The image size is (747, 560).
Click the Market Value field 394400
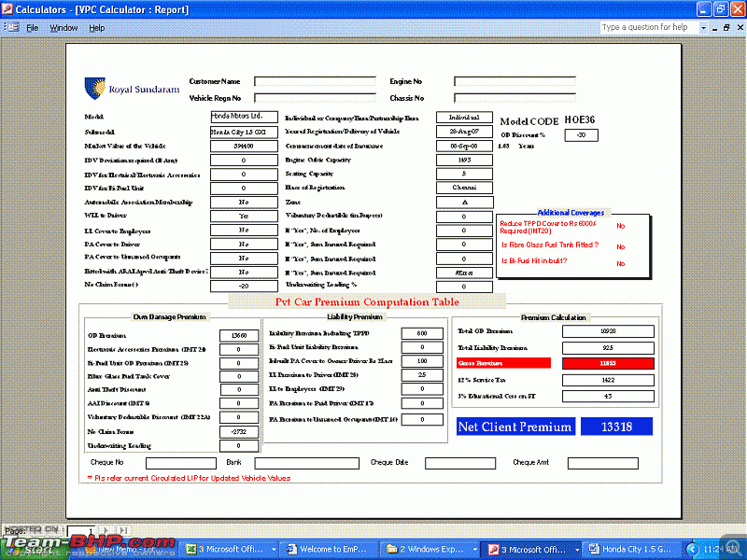[244, 146]
